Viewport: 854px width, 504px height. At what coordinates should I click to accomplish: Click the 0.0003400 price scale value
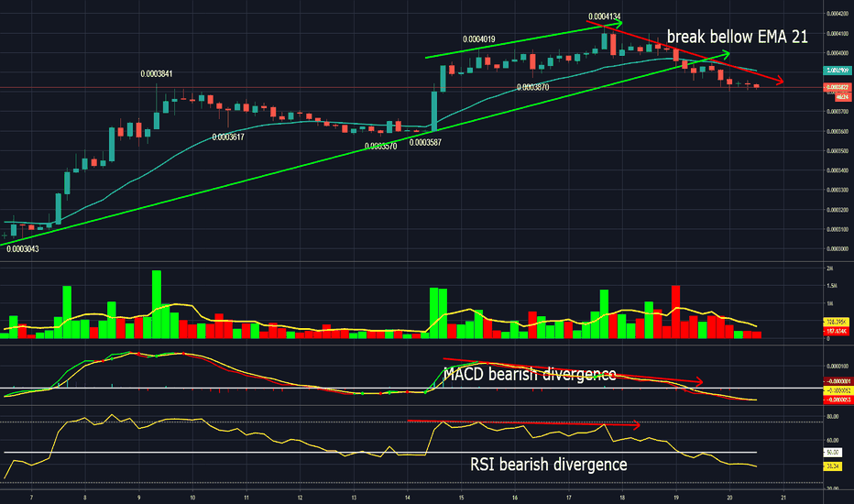pyautogui.click(x=838, y=170)
